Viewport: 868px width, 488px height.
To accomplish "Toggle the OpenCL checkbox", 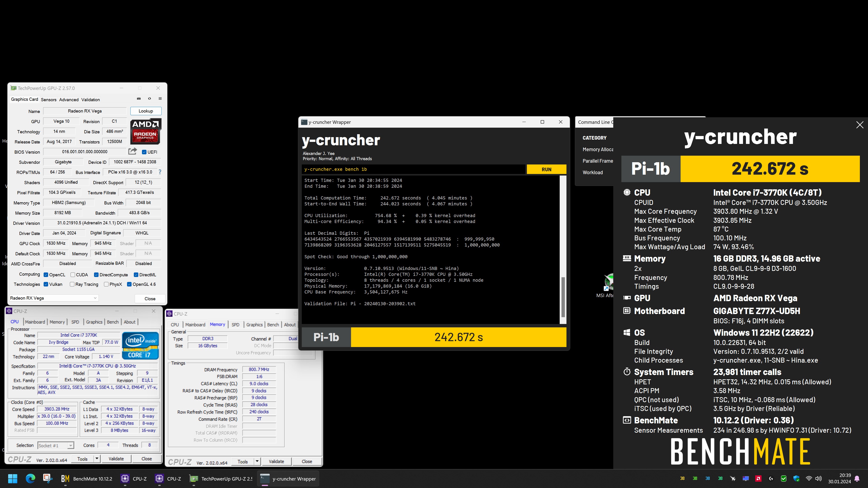I will pyautogui.click(x=46, y=275).
